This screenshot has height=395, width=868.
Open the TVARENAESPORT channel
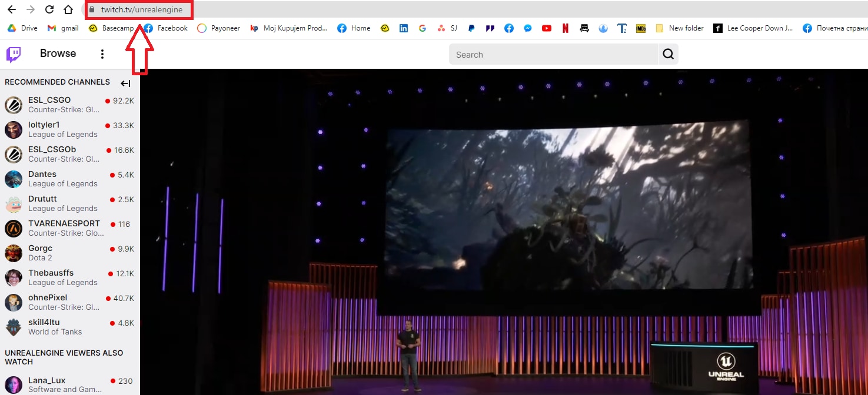(x=69, y=228)
